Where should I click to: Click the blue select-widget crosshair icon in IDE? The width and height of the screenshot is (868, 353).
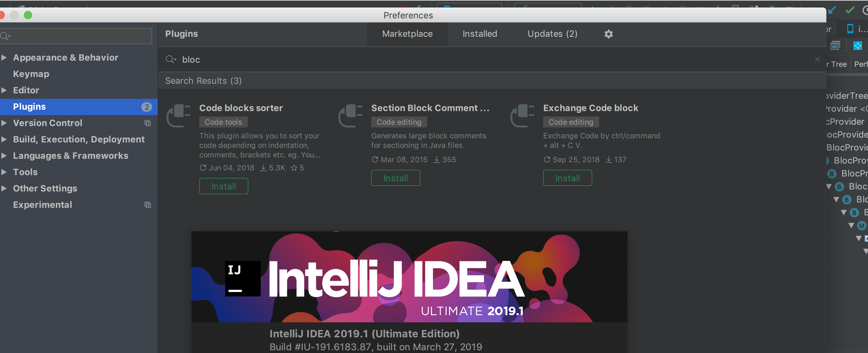(857, 45)
